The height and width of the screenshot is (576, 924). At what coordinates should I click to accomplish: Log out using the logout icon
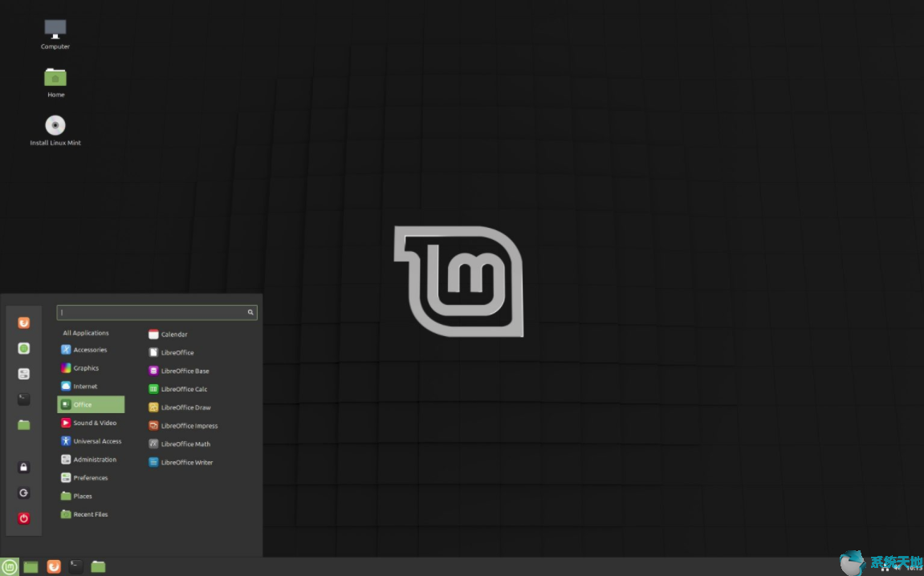23,493
